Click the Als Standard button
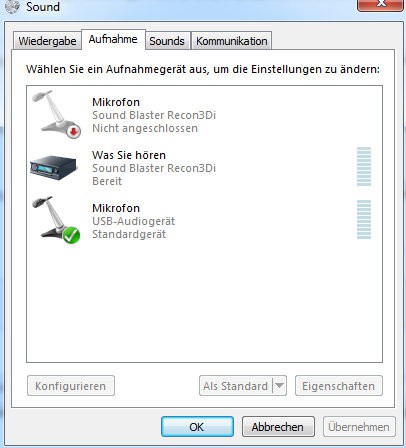Image resolution: width=406 pixels, height=448 pixels. coord(236,386)
